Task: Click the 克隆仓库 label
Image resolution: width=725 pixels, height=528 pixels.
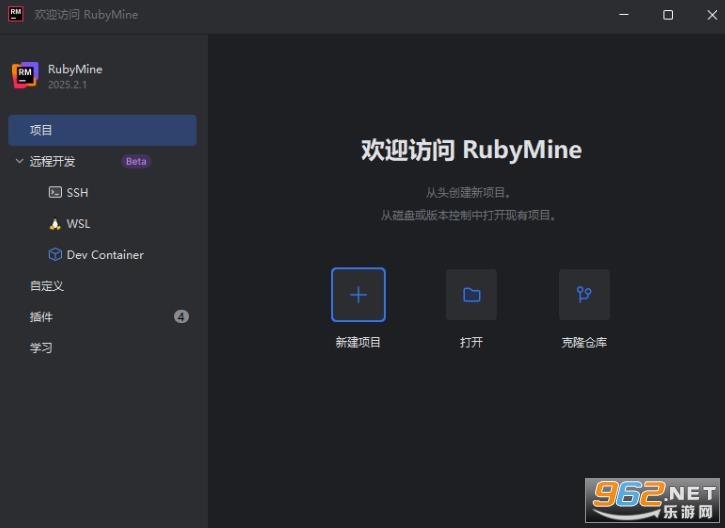Action: tap(584, 343)
